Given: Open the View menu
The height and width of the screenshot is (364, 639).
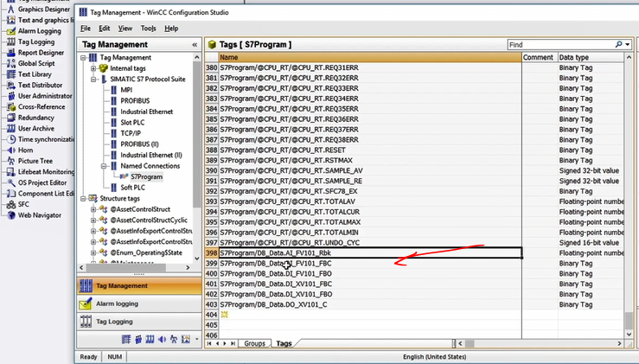Looking at the screenshot, I should [x=125, y=29].
